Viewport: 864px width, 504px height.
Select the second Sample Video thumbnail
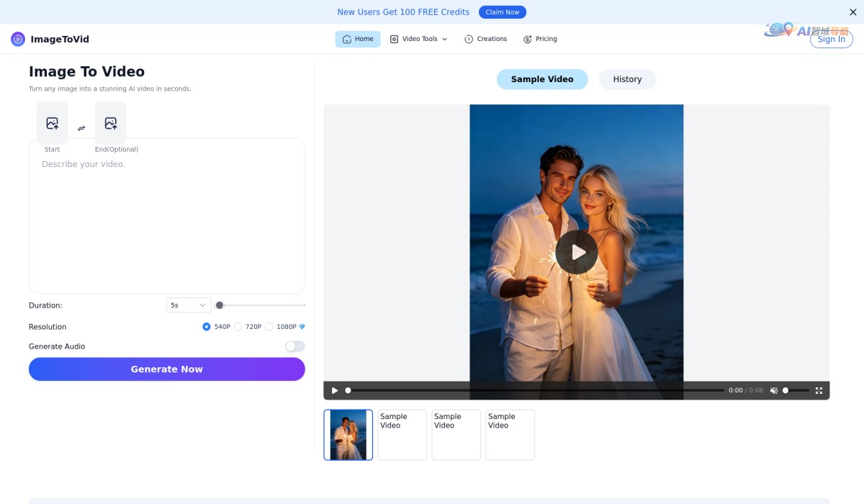(402, 435)
